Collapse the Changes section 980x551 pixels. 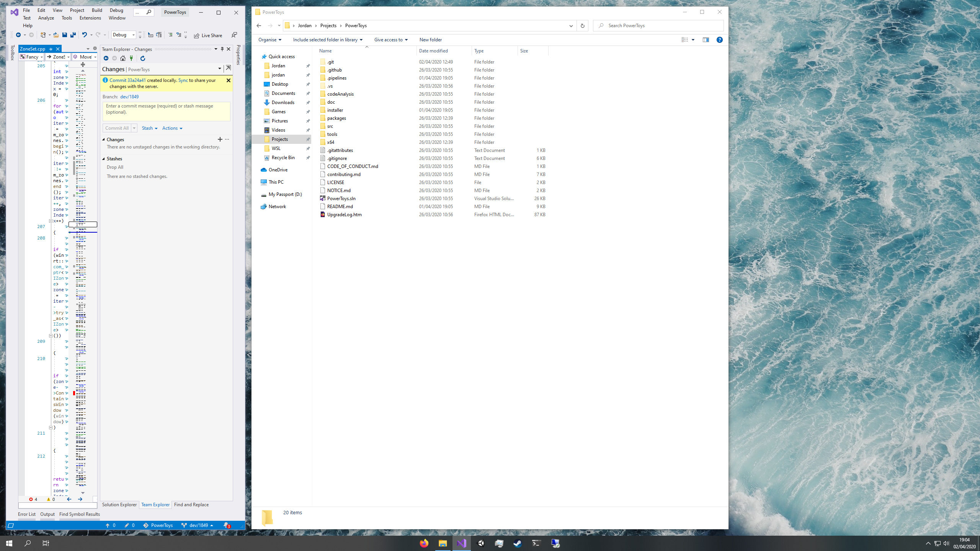coord(104,140)
